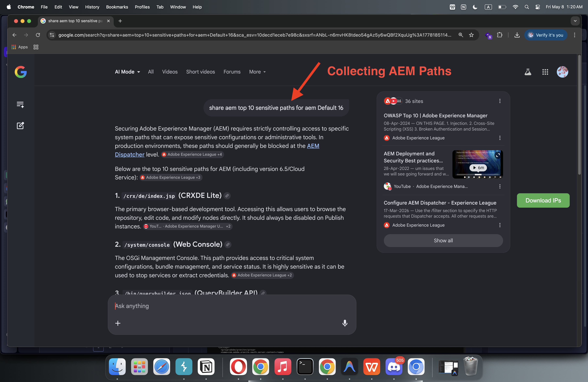
Task: Click the purple extension icon with badge 5
Action: (488, 36)
